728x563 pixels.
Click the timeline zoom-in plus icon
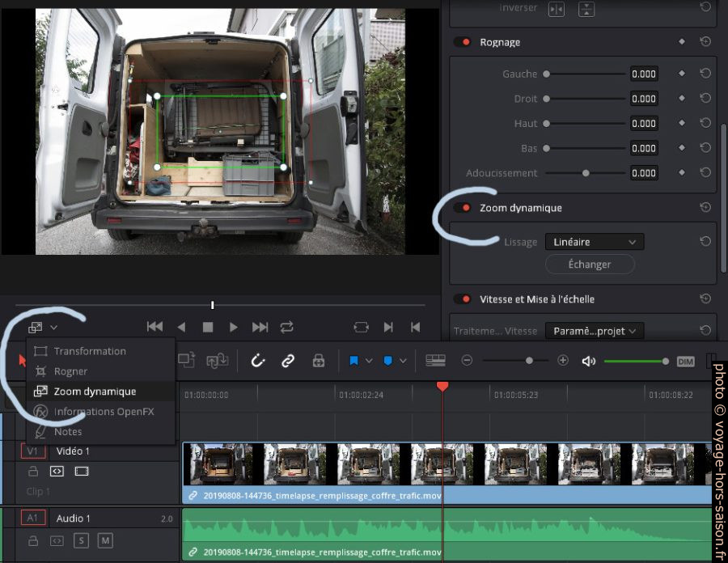pyautogui.click(x=563, y=361)
